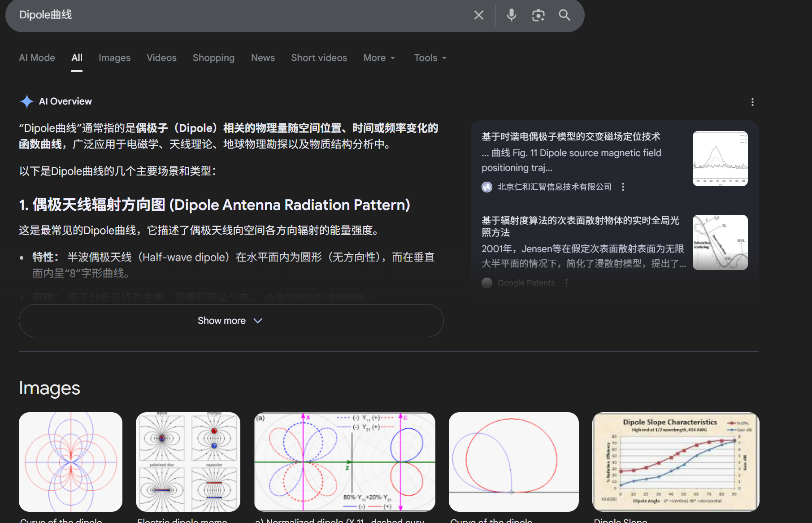Switch to News tab
Image resolution: width=812 pixels, height=523 pixels.
click(x=263, y=58)
